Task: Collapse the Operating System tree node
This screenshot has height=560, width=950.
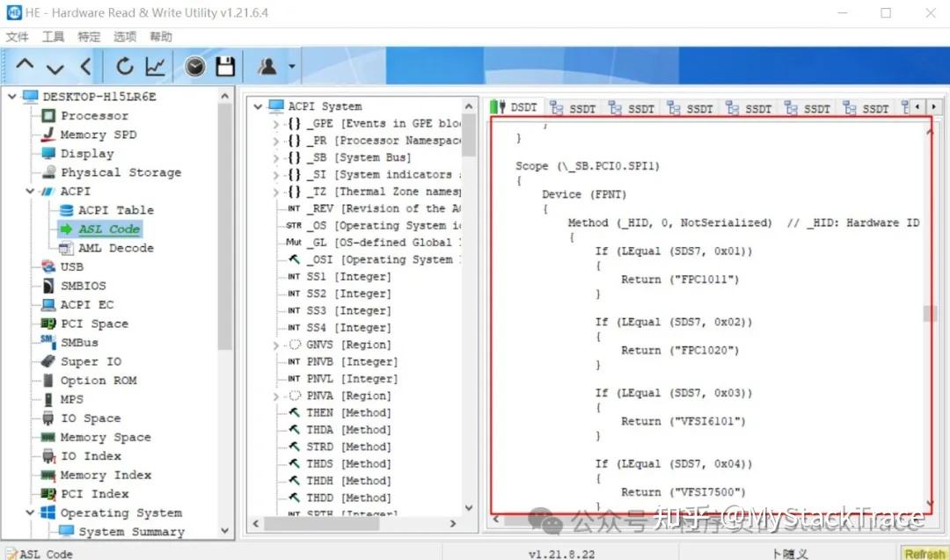Action: tap(30, 513)
